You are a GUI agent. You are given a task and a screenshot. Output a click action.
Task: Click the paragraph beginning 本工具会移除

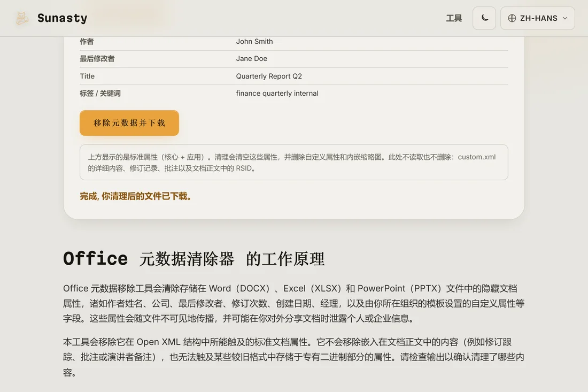(x=293, y=357)
